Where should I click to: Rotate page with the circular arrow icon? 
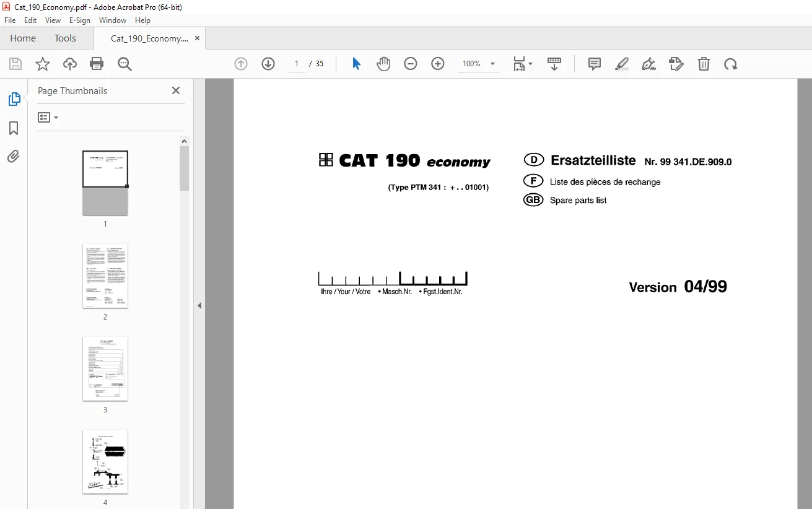click(731, 64)
